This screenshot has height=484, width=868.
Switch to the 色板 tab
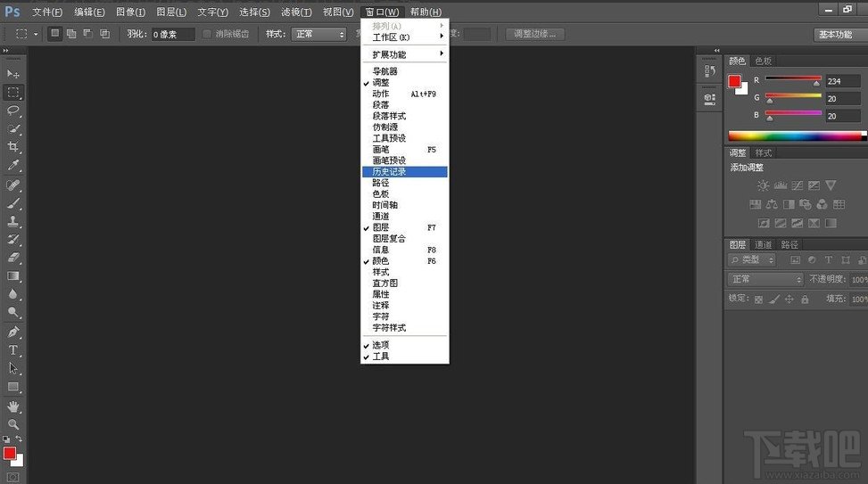point(764,61)
